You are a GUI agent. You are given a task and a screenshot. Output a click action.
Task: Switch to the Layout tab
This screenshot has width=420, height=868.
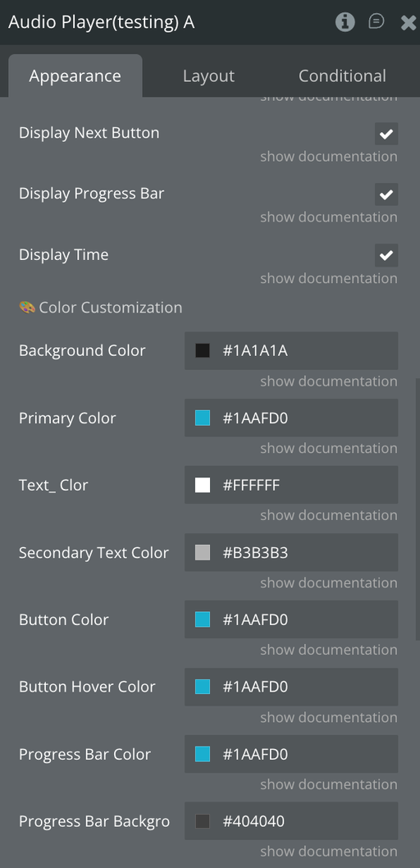pos(208,75)
